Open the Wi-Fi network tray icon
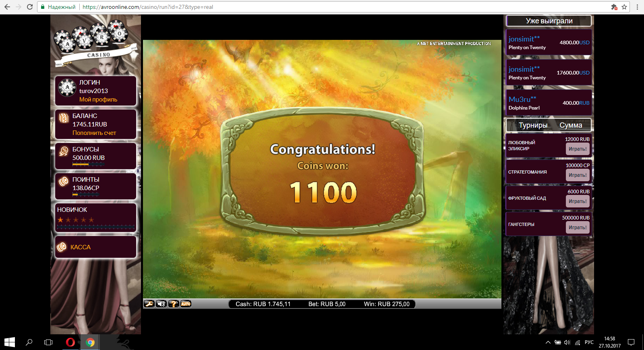The height and width of the screenshot is (350, 644). [x=578, y=342]
